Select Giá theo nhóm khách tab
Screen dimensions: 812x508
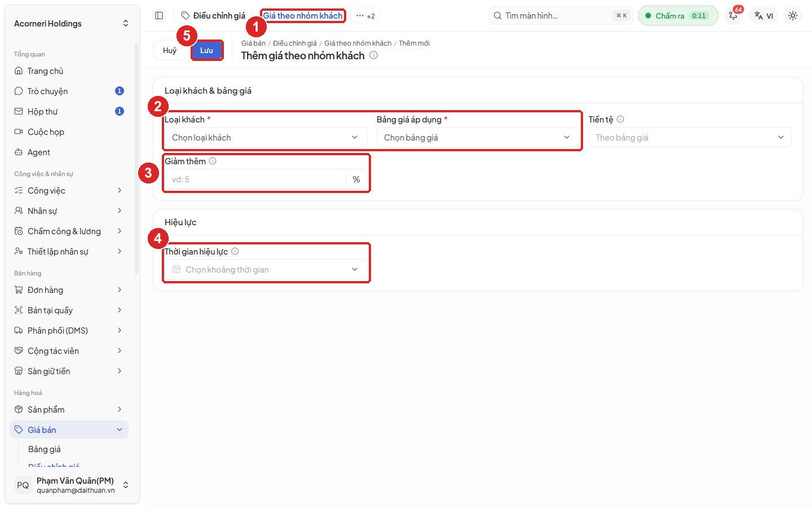click(303, 16)
